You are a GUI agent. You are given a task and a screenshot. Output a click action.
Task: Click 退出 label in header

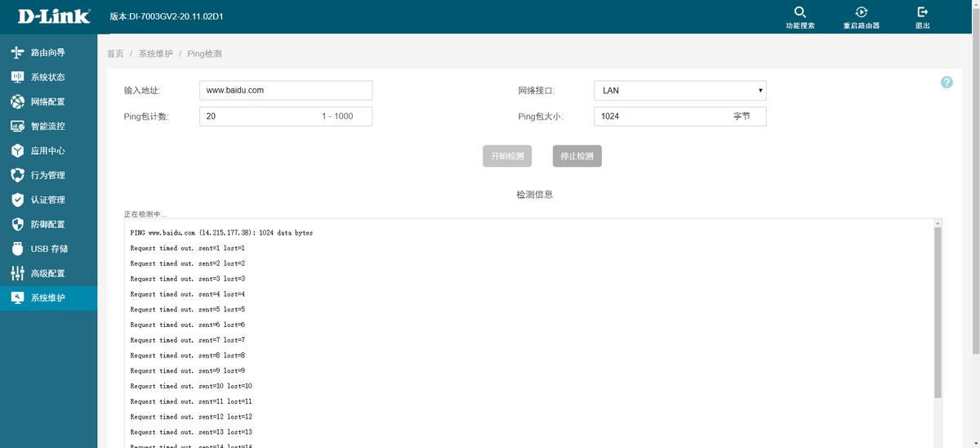(x=923, y=26)
